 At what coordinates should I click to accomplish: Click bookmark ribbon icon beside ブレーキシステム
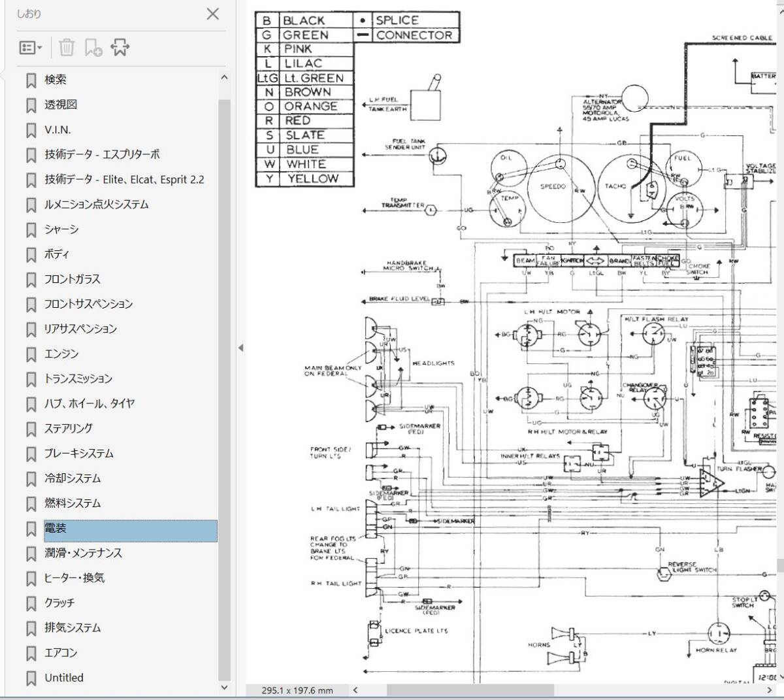[31, 454]
